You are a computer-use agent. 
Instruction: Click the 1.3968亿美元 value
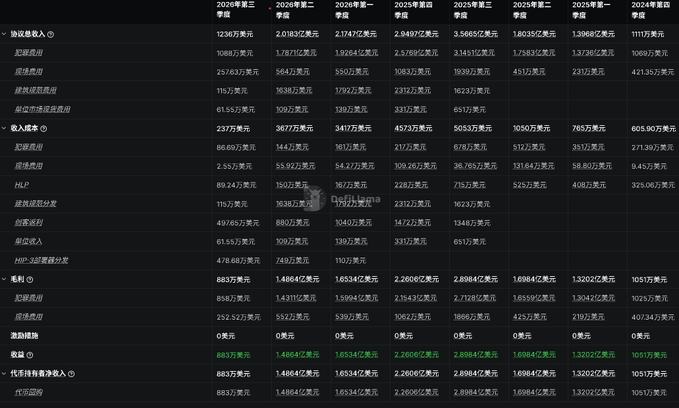click(593, 34)
